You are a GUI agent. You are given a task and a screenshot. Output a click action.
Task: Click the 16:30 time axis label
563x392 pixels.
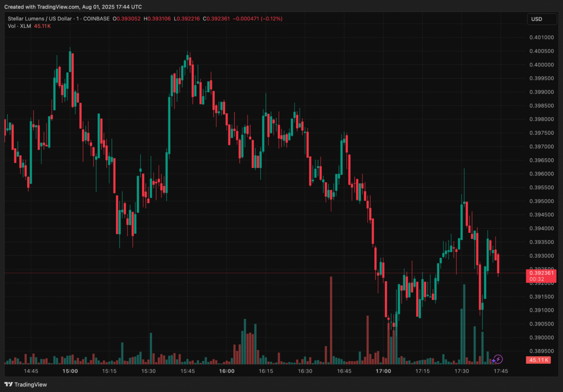(305, 371)
